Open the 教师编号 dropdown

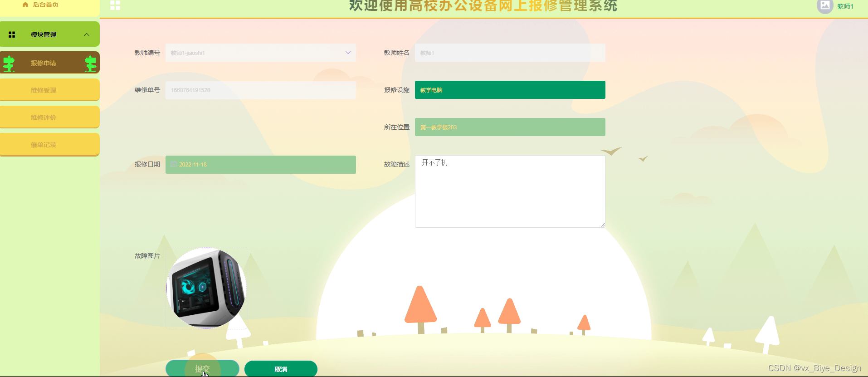click(261, 53)
